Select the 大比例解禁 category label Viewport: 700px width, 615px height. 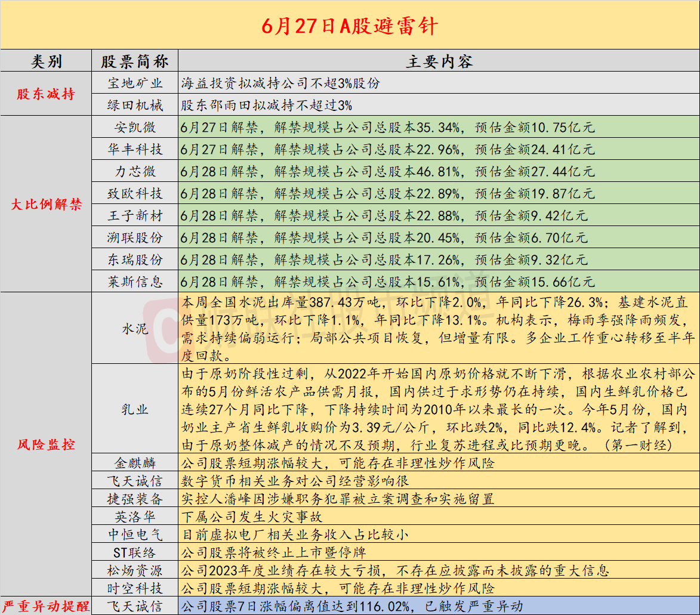[x=46, y=205]
